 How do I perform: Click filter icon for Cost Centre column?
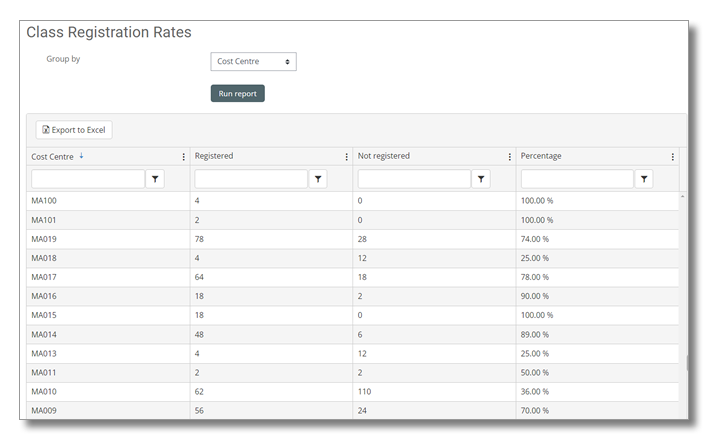(155, 179)
